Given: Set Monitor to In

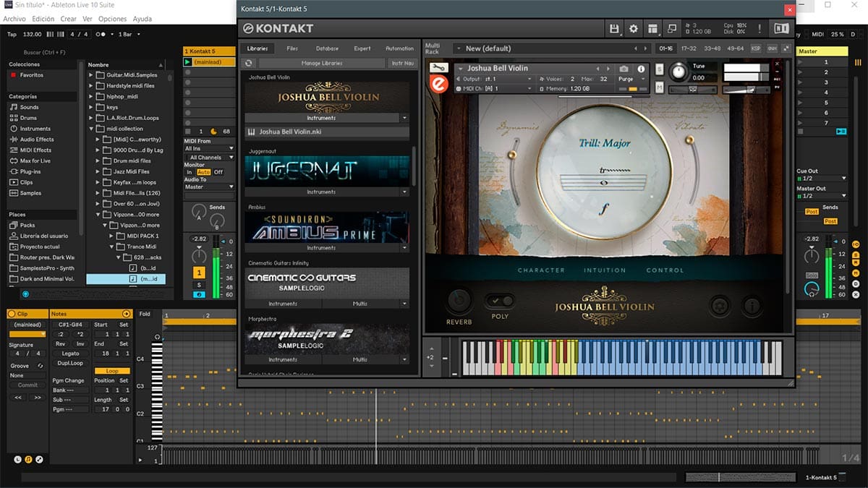Looking at the screenshot, I should (x=190, y=172).
